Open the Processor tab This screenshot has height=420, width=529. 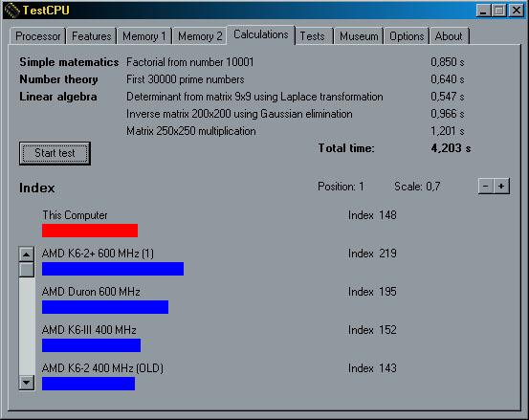point(37,36)
